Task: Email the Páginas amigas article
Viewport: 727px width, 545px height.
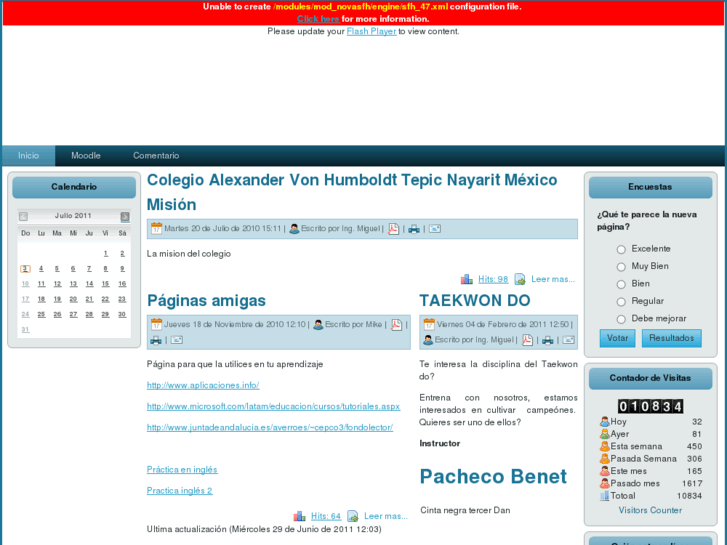Action: click(x=177, y=340)
